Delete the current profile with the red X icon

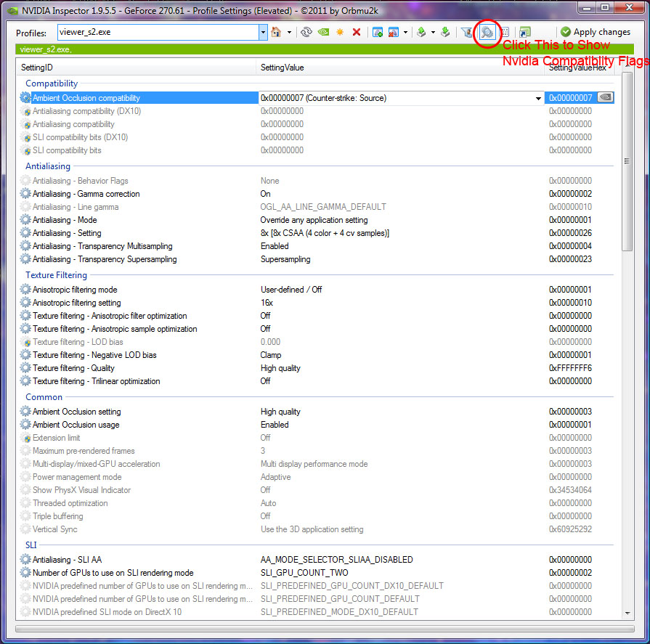357,32
